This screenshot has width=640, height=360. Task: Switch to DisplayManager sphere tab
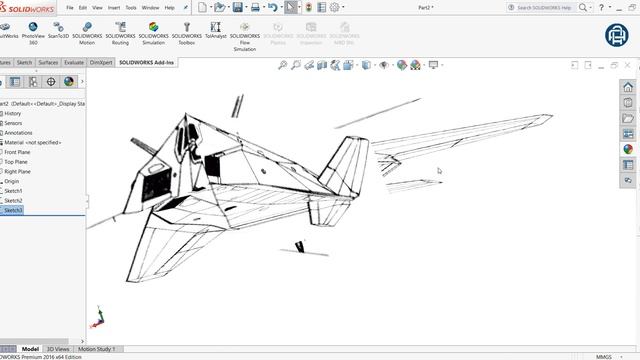[x=69, y=82]
